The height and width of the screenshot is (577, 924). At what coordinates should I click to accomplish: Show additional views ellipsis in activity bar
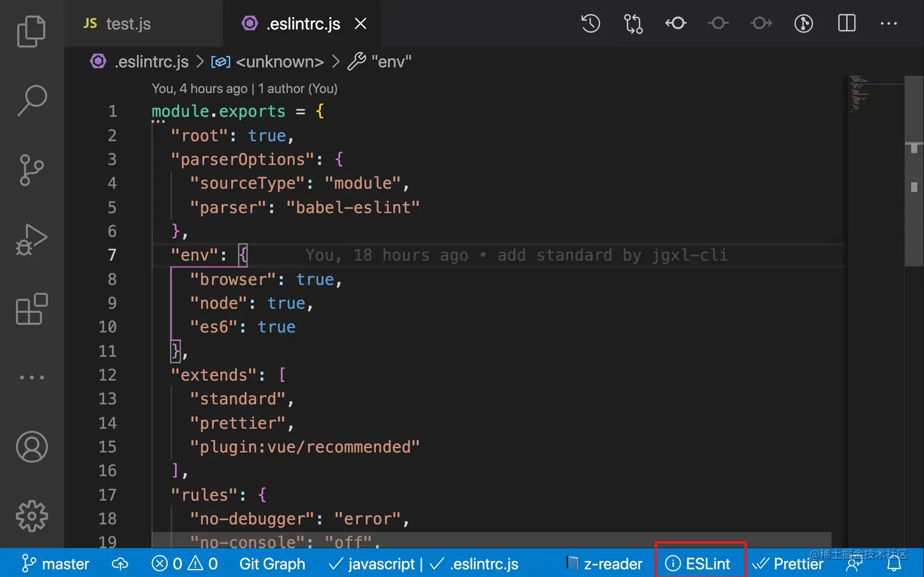point(31,378)
